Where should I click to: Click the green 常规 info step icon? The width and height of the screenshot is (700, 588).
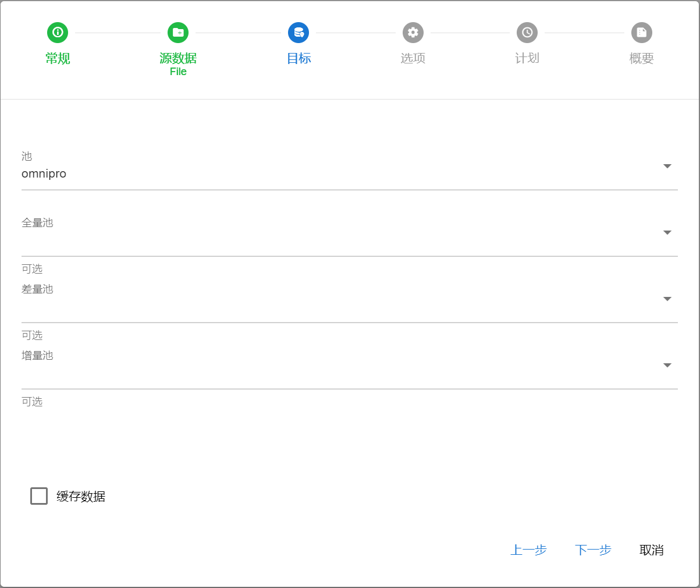tap(58, 33)
